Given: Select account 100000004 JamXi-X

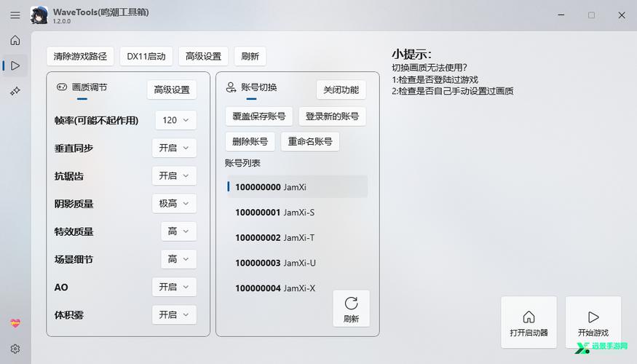Looking at the screenshot, I should click(297, 288).
